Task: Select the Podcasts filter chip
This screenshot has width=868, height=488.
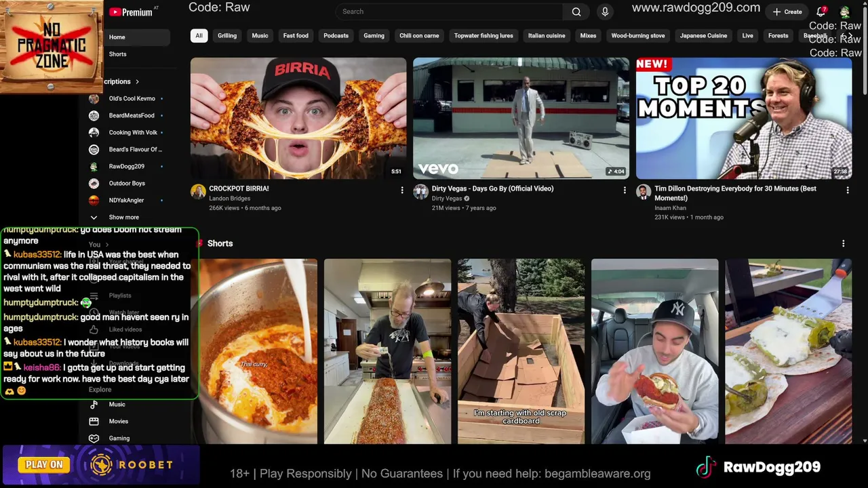Action: click(x=336, y=35)
